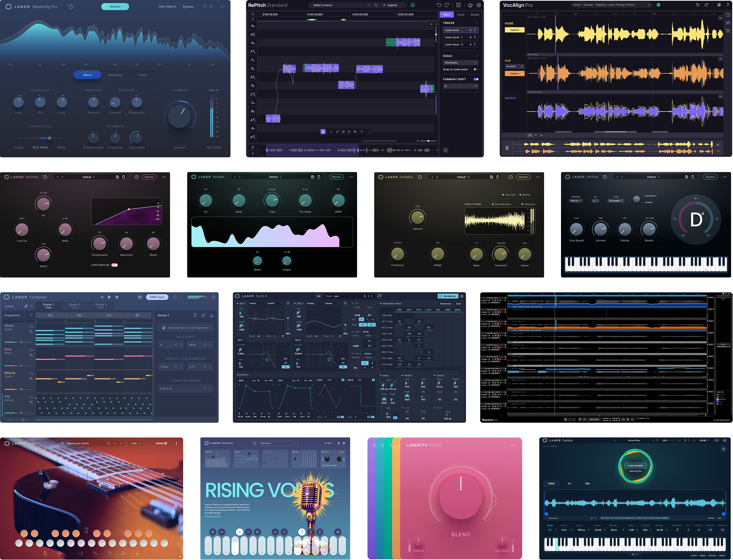Switch to the Level tab in RePitch
733x560 pixels.
[461, 15]
